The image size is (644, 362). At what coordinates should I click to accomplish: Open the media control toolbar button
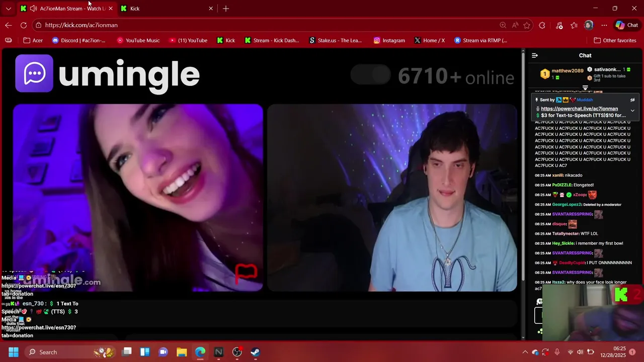click(x=559, y=25)
